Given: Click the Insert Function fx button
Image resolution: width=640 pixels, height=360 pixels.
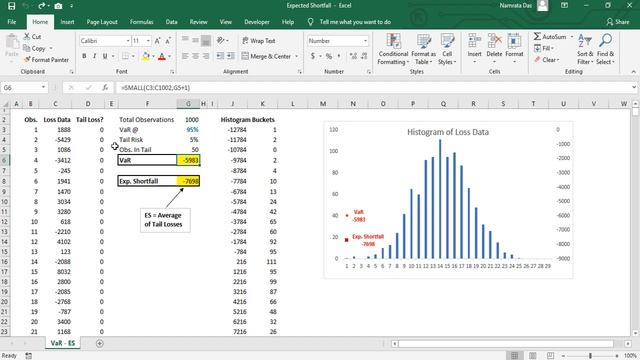Looking at the screenshot, I should click(x=105, y=87).
